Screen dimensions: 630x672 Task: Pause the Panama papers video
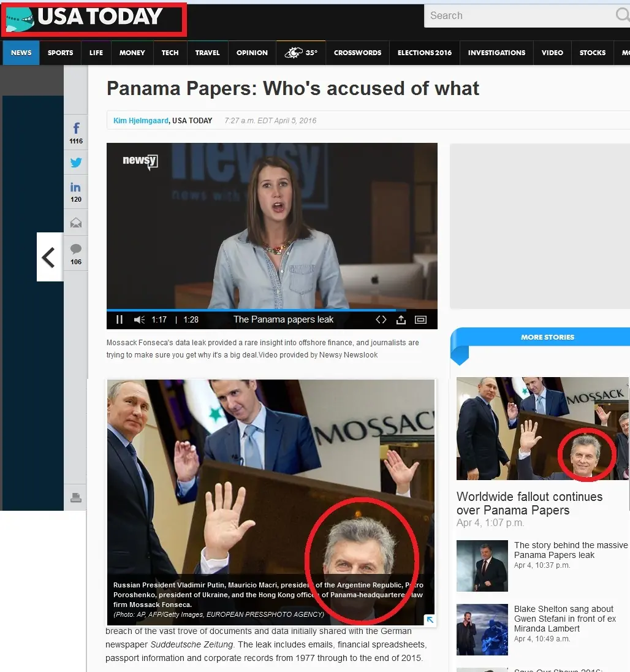[120, 319]
